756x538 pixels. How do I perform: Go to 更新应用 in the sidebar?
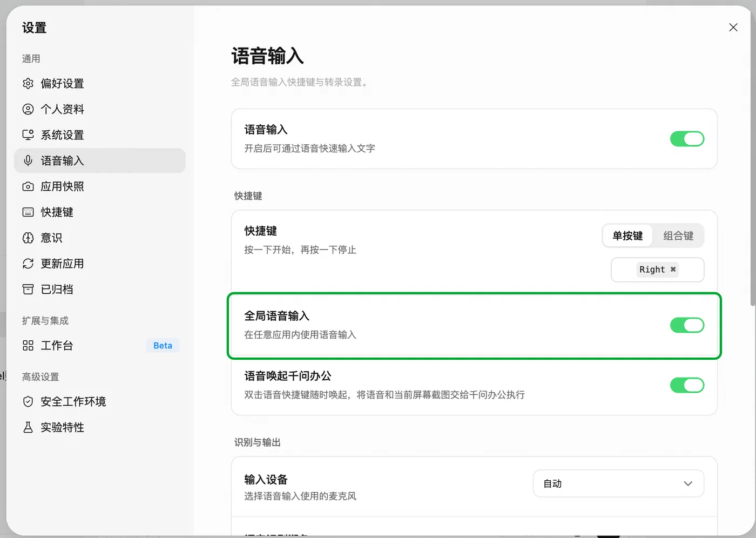coord(100,264)
